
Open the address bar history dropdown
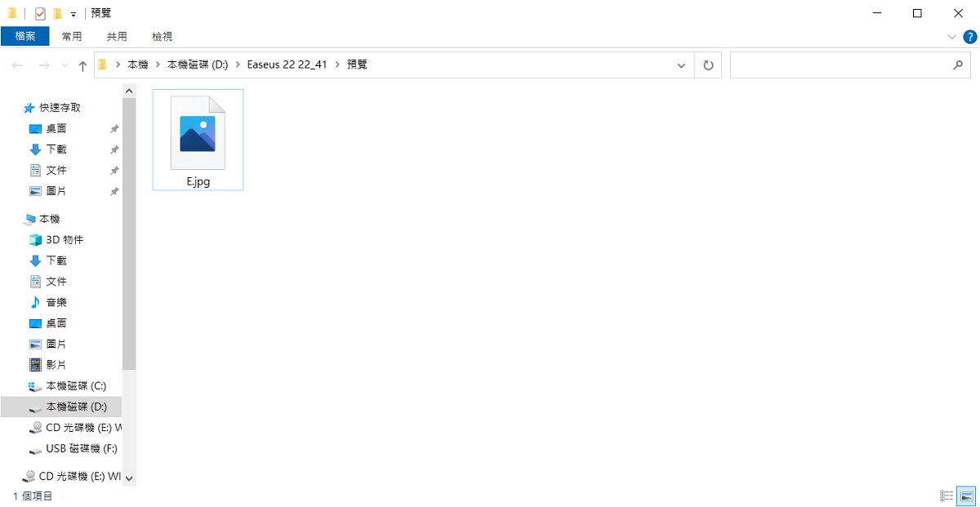682,65
